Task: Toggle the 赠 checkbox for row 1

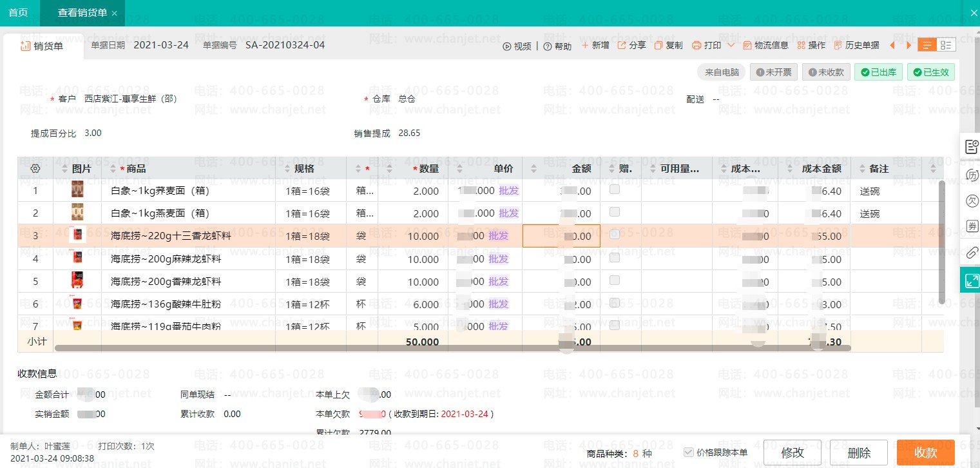Action: (x=615, y=190)
